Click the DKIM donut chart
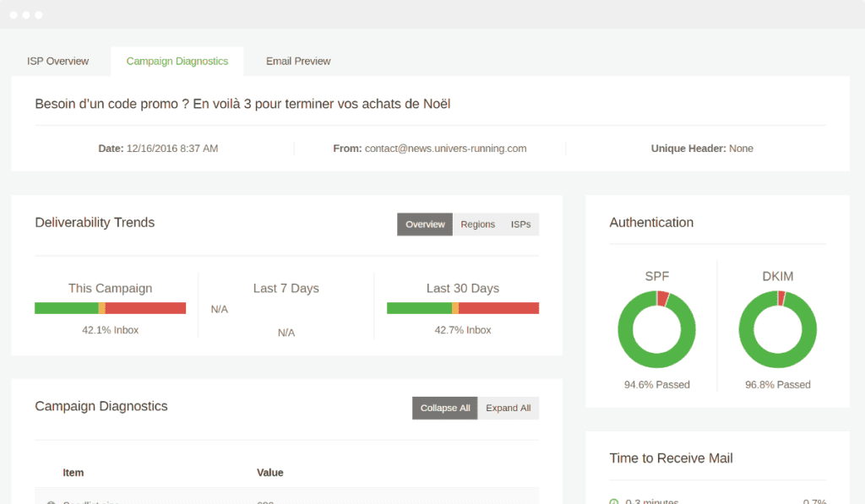 pyautogui.click(x=778, y=329)
